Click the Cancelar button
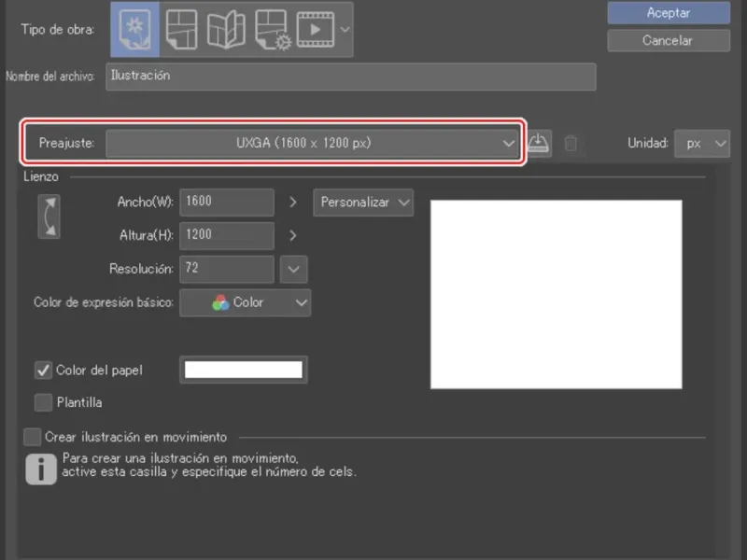The image size is (747, 560). click(669, 40)
